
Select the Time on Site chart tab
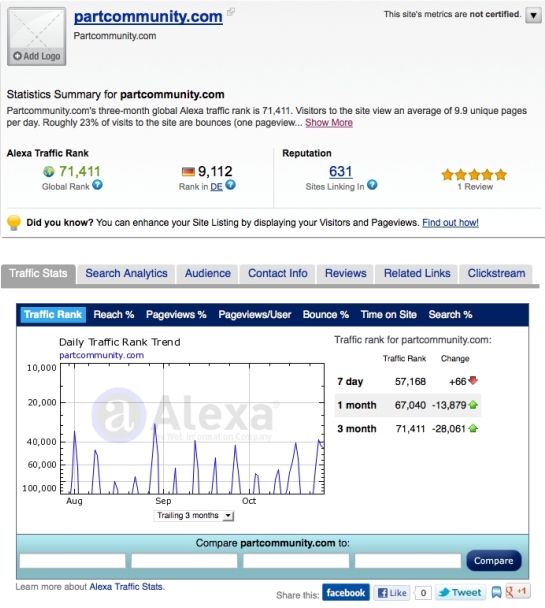coord(389,314)
